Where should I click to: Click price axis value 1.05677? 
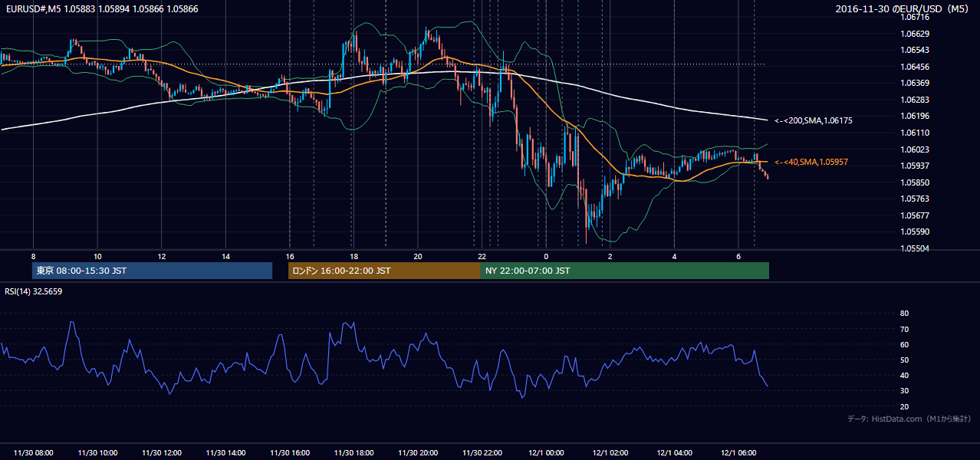tap(916, 215)
